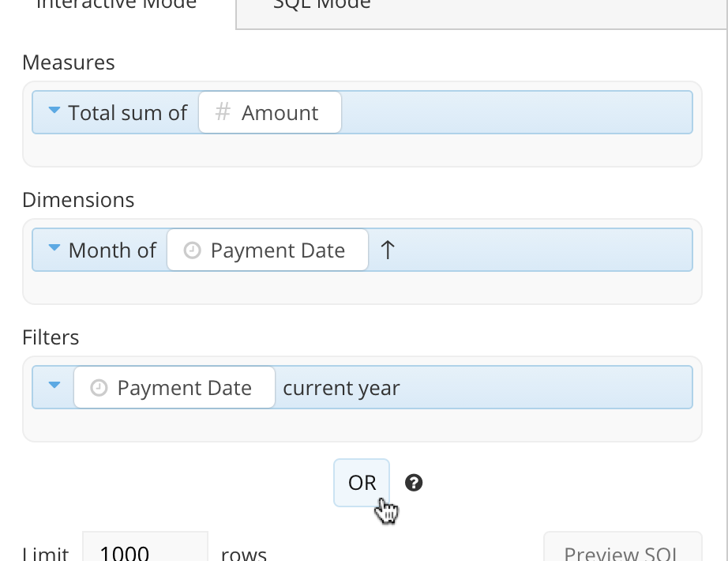
Task: Toggle the ascending sort arrow on Payment Date
Action: coord(388,250)
